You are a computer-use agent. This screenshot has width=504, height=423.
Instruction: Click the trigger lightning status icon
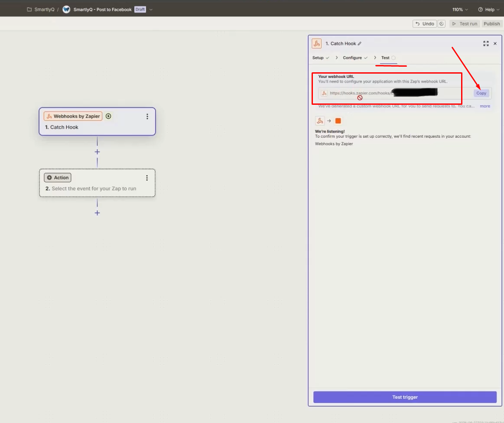coord(108,116)
